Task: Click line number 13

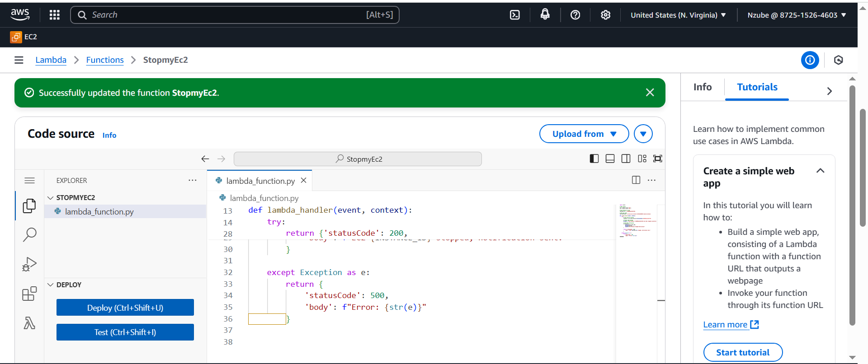Action: [x=228, y=211]
